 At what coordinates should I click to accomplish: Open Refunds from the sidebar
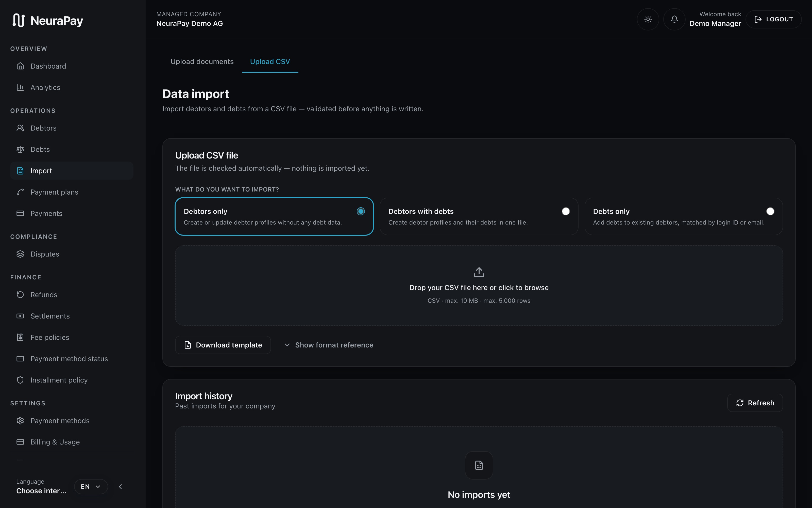72,295
